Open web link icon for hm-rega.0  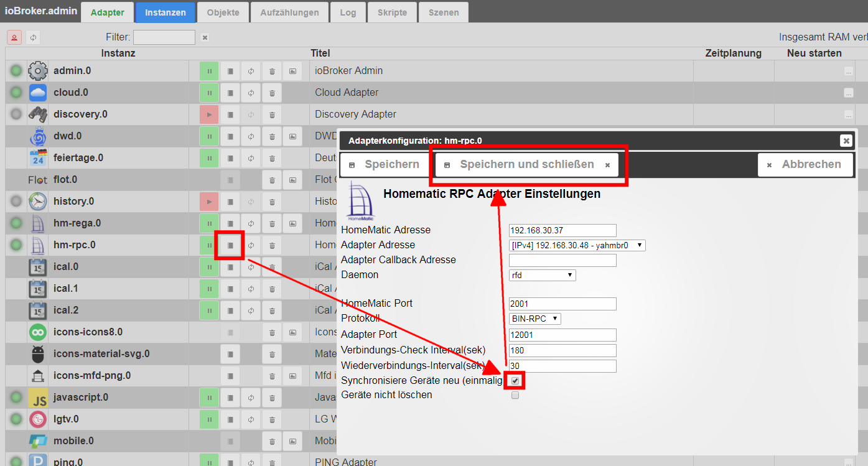coord(292,223)
